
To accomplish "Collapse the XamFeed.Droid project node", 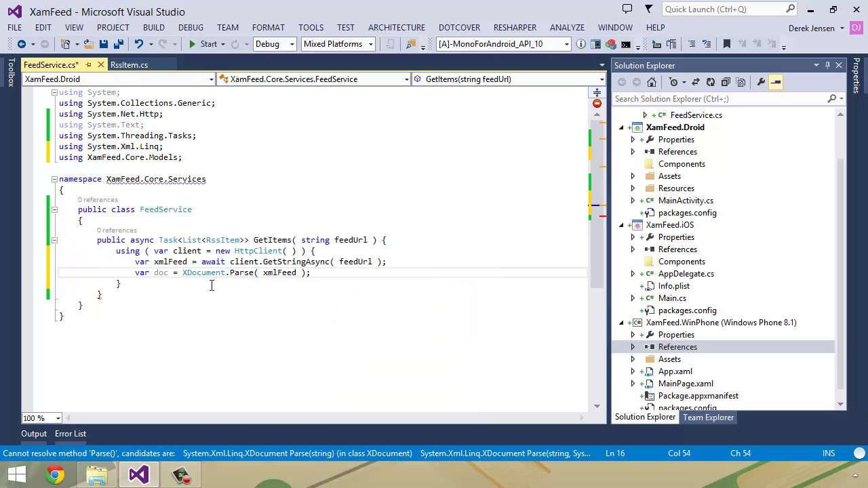I will (x=621, y=127).
